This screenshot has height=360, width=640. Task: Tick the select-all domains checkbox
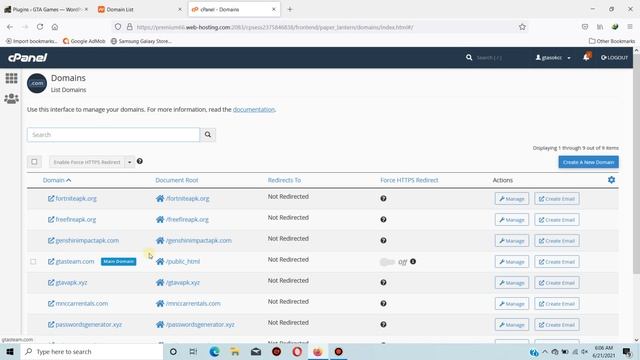(x=34, y=162)
